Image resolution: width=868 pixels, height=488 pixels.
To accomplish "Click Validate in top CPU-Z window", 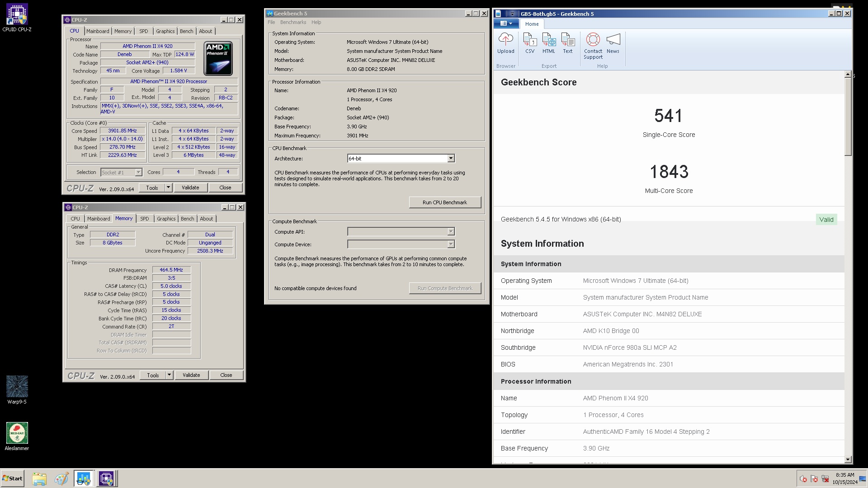I will [190, 188].
